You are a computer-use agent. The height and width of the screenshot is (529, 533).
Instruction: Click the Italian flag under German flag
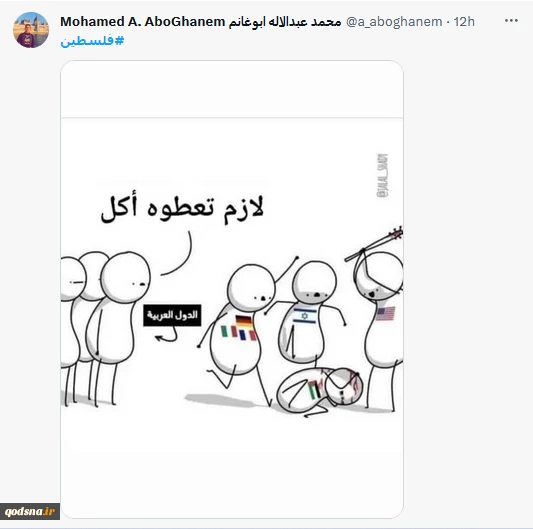pyautogui.click(x=225, y=332)
